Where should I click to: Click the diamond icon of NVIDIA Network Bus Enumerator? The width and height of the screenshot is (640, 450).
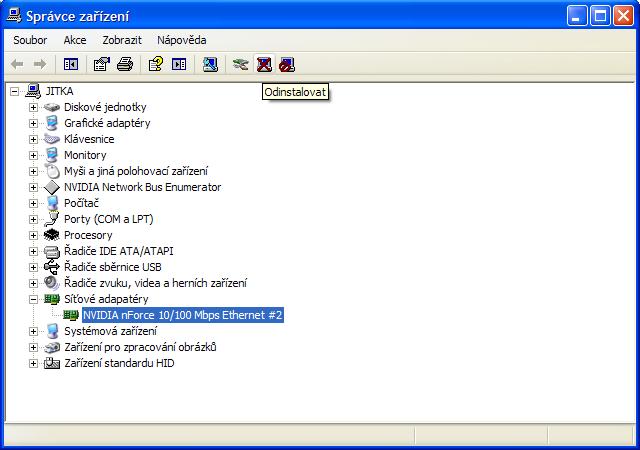[52, 187]
